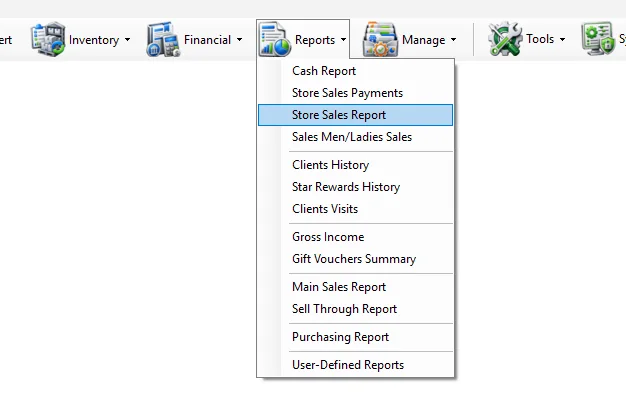Expand the Manage dropdown arrow
The width and height of the screenshot is (626, 417).
454,40
